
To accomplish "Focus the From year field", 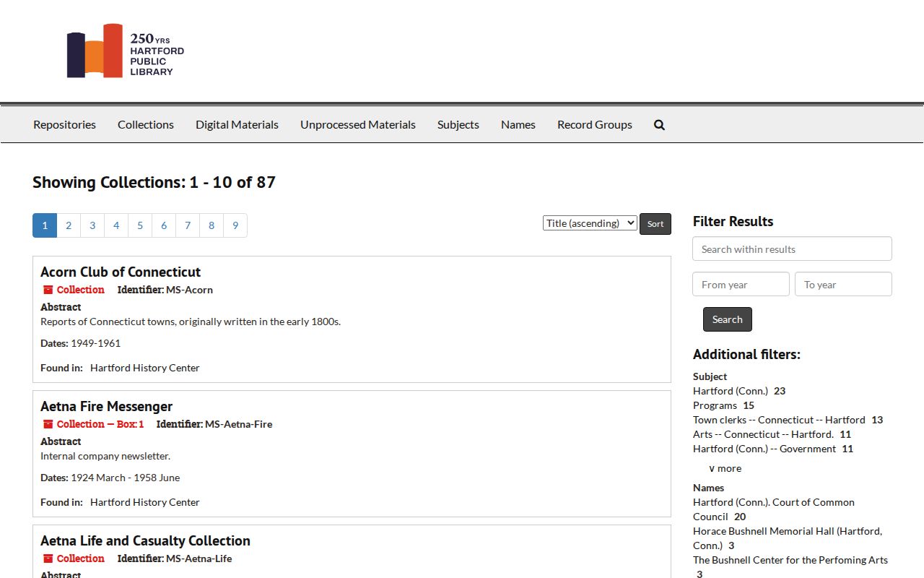I will pyautogui.click(x=741, y=284).
